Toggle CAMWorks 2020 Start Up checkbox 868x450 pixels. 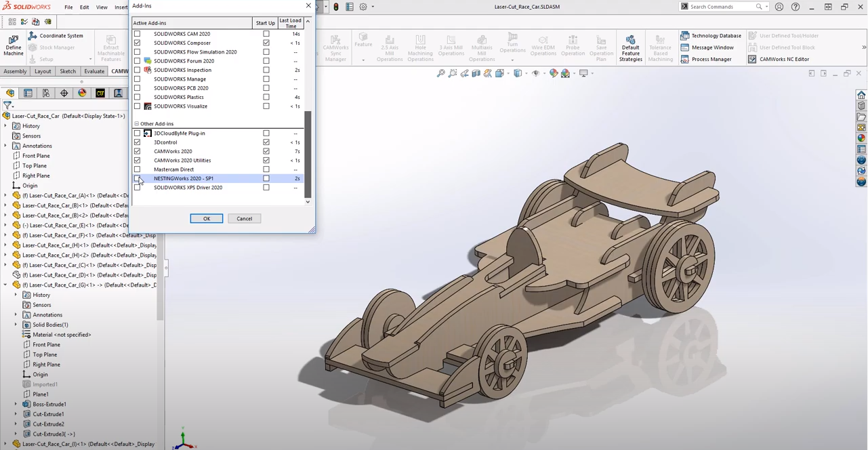click(266, 152)
